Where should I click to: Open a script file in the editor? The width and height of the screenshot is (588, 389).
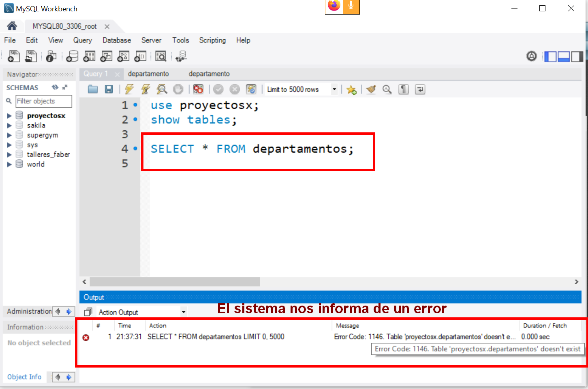coord(93,89)
